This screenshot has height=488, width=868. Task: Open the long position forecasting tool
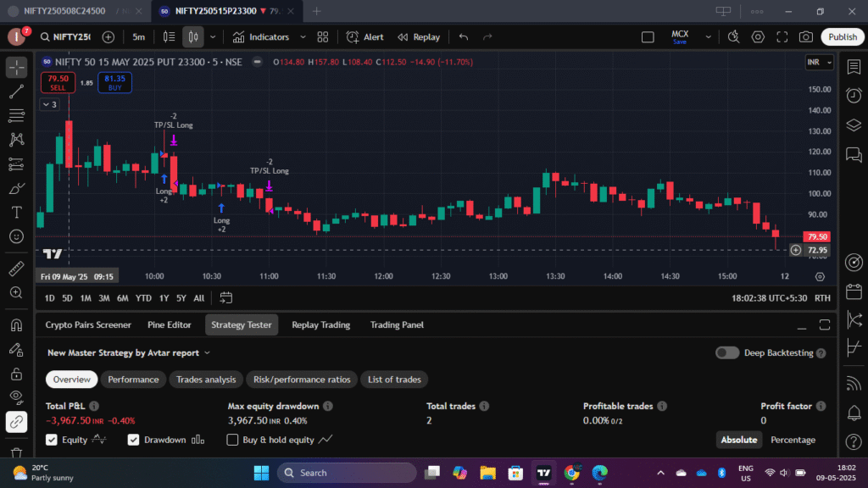(x=17, y=164)
